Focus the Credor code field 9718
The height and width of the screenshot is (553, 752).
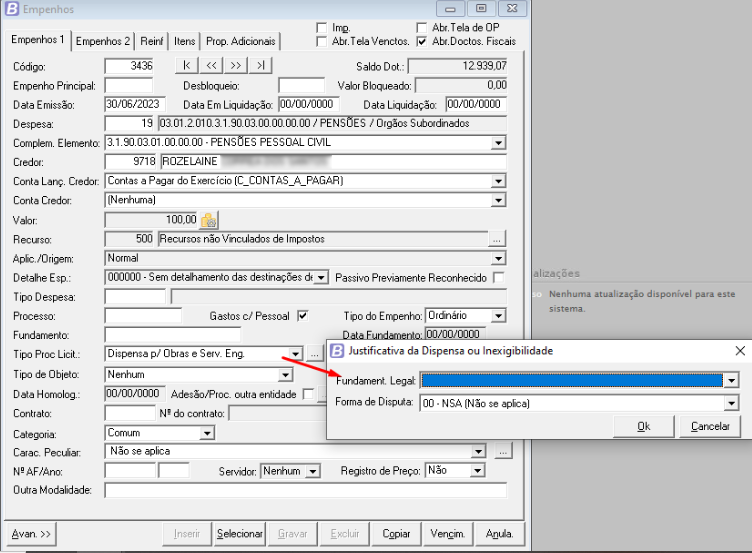click(x=130, y=162)
